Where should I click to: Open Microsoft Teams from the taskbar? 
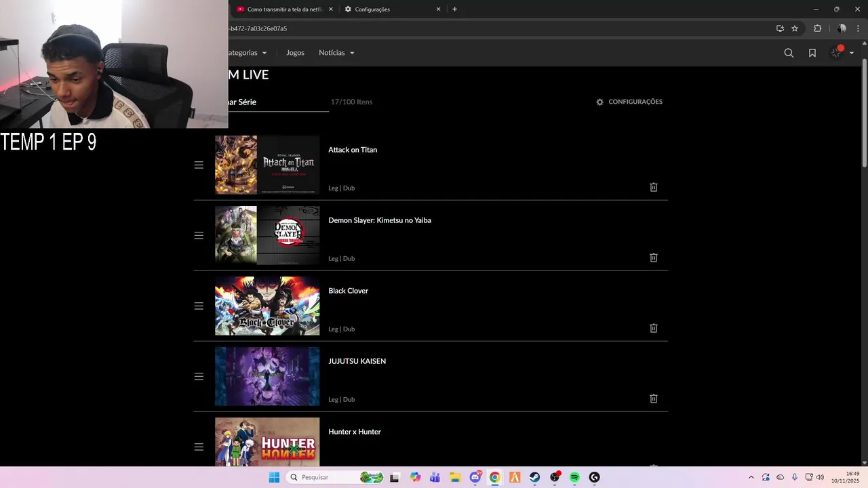click(435, 477)
